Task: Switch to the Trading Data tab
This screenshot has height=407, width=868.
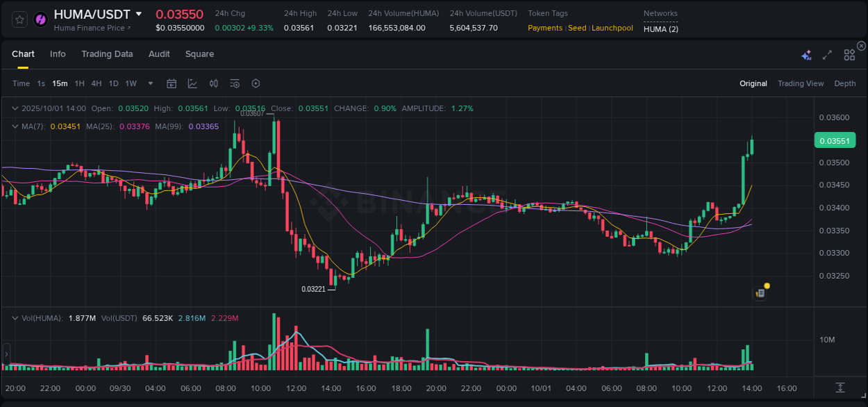Action: [107, 54]
